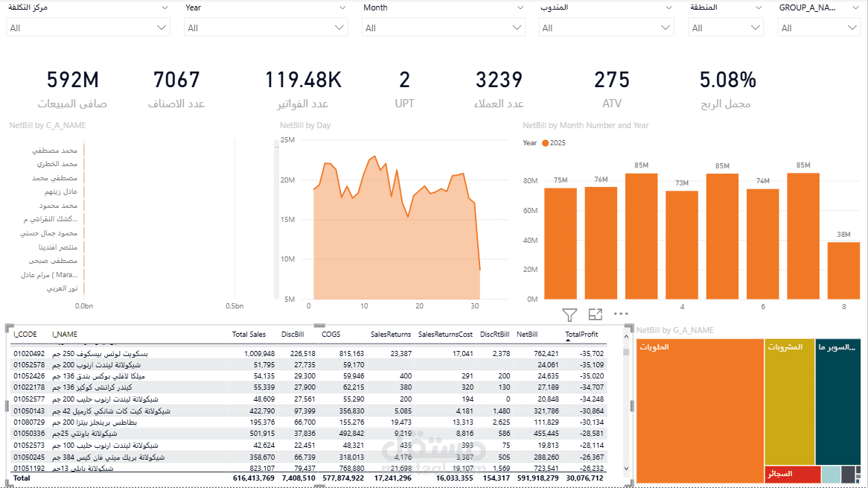Select the 73M bar for month 4

682,245
